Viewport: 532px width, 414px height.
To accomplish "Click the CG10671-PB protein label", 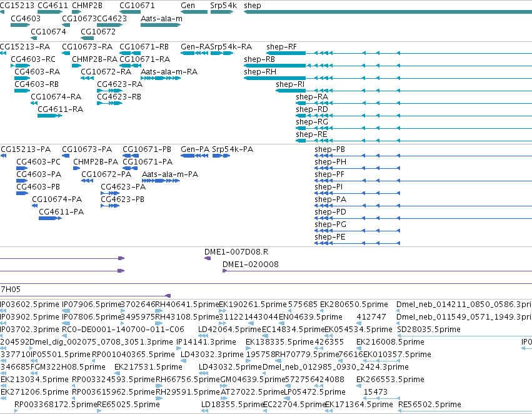I will [x=147, y=149].
